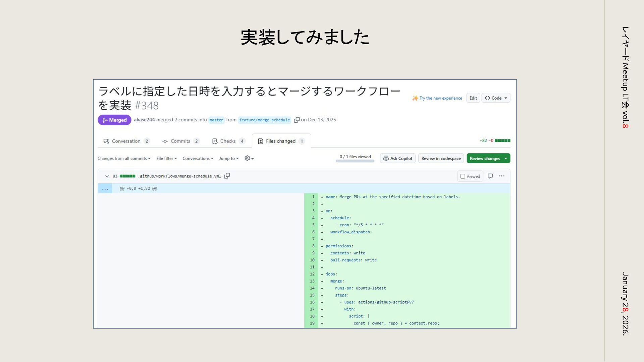The width and height of the screenshot is (644, 362).
Task: Click the Ask Copilot button
Action: pos(397,159)
